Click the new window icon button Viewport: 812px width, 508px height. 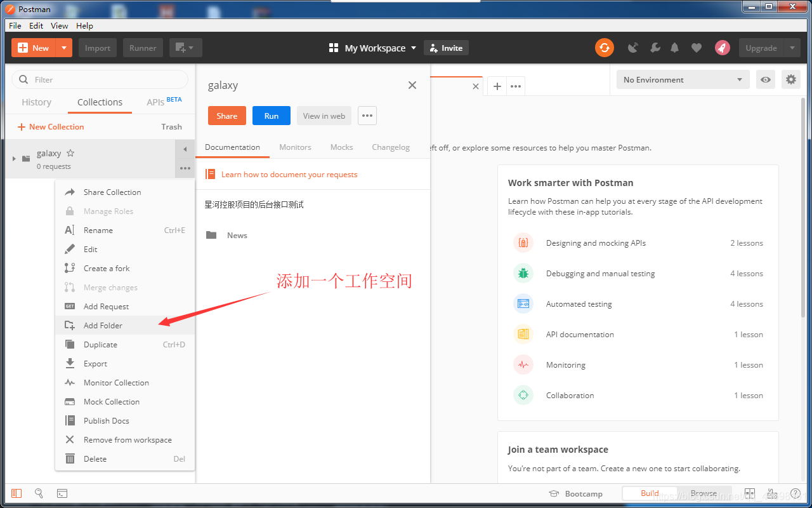185,48
